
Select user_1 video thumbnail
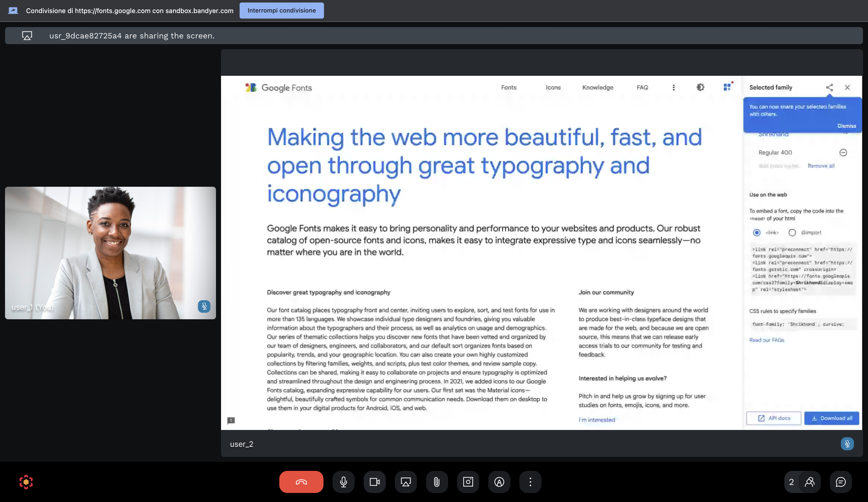pos(110,253)
